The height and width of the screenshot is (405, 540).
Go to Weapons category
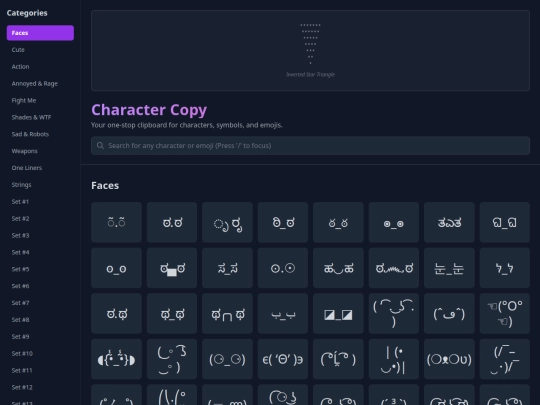pyautogui.click(x=40, y=151)
